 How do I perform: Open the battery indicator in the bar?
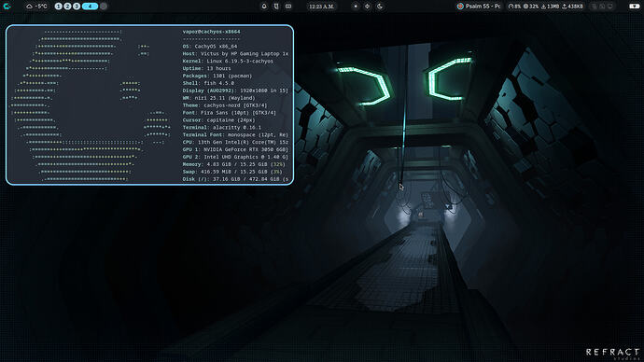tap(634, 7)
